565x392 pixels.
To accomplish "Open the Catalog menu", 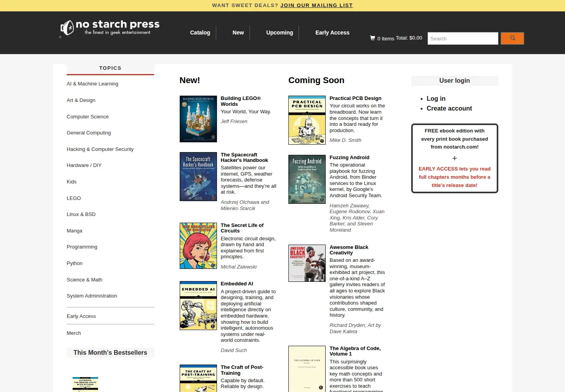I will 200,33.
